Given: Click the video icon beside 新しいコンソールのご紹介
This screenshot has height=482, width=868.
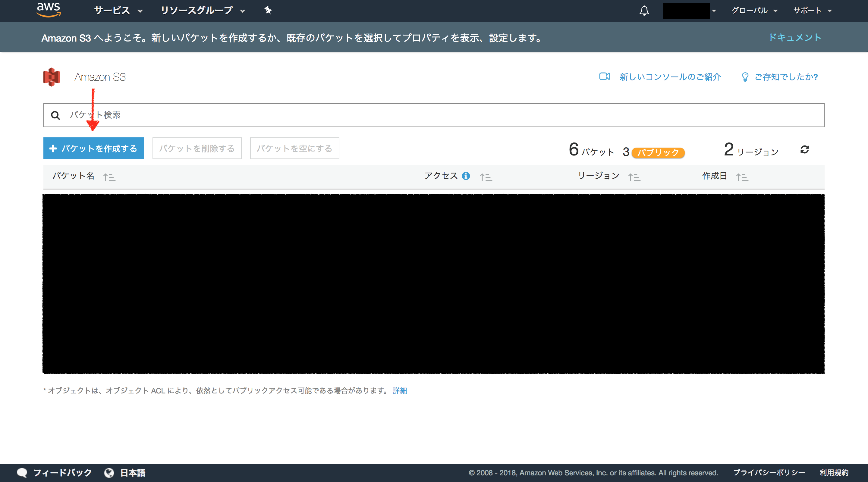Looking at the screenshot, I should click(604, 77).
